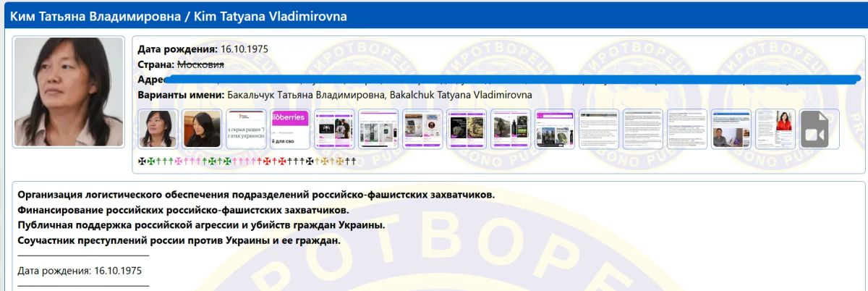Click the row of colored cross symbols
The height and width of the screenshot is (291, 868).
[247, 161]
